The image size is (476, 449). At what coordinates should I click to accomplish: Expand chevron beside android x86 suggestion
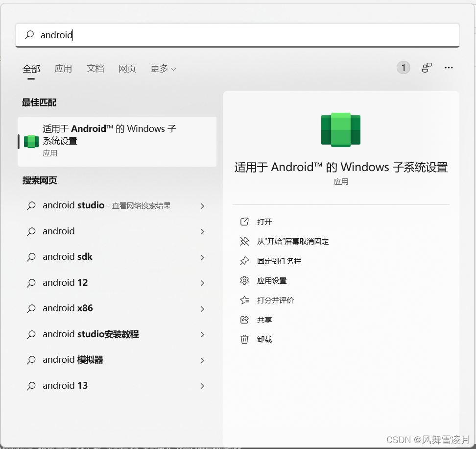pyautogui.click(x=202, y=309)
